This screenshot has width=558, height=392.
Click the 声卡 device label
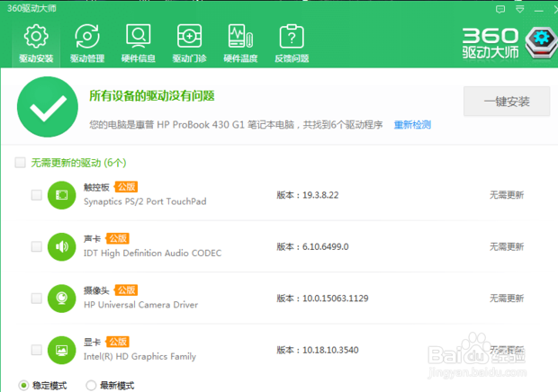tap(92, 239)
